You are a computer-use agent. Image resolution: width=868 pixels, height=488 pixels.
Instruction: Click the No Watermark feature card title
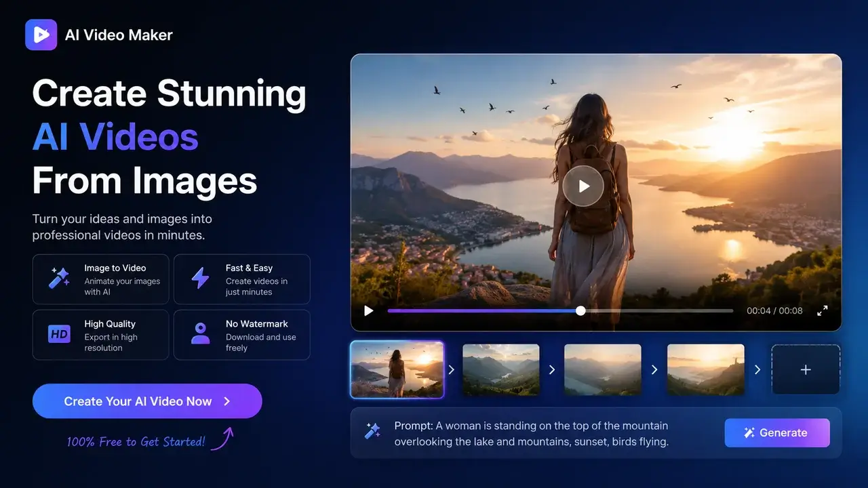[257, 324]
